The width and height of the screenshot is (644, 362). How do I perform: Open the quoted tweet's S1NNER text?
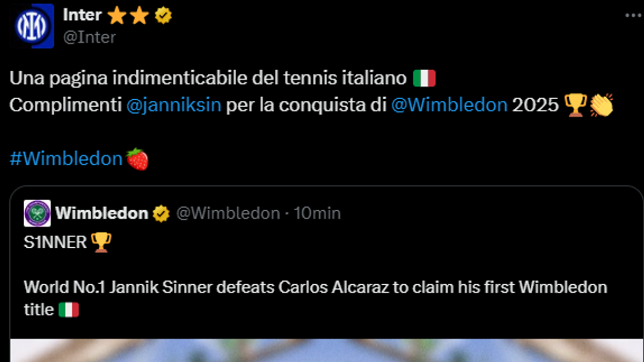55,242
